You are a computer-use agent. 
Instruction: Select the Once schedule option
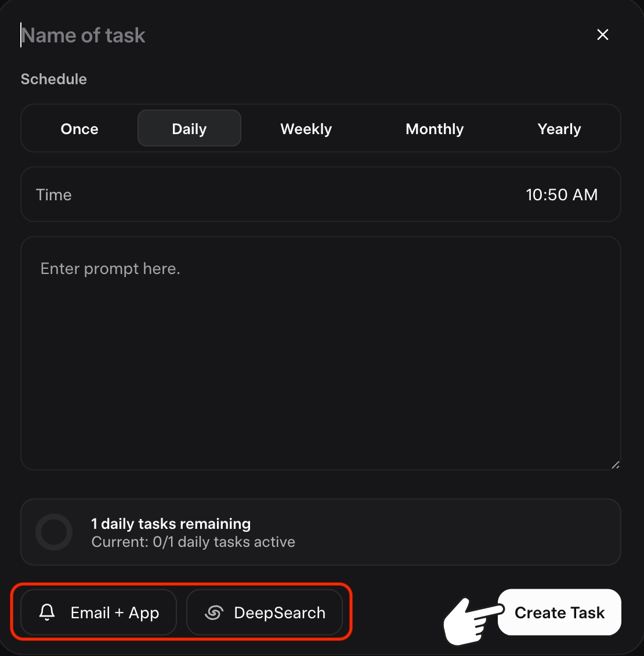point(79,129)
